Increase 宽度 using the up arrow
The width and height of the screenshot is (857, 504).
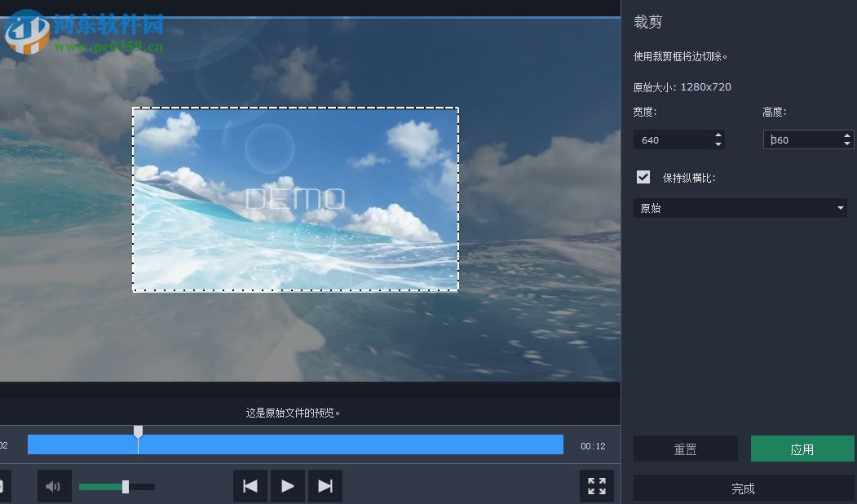(x=717, y=135)
